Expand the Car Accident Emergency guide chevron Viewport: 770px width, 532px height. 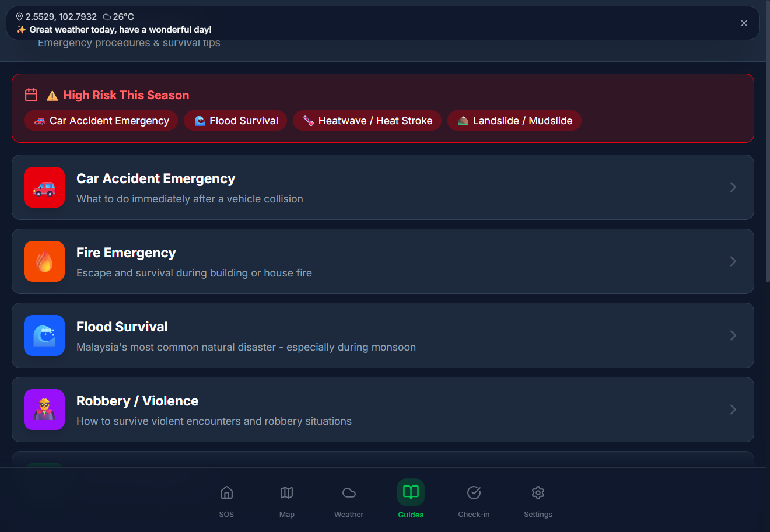click(x=733, y=187)
